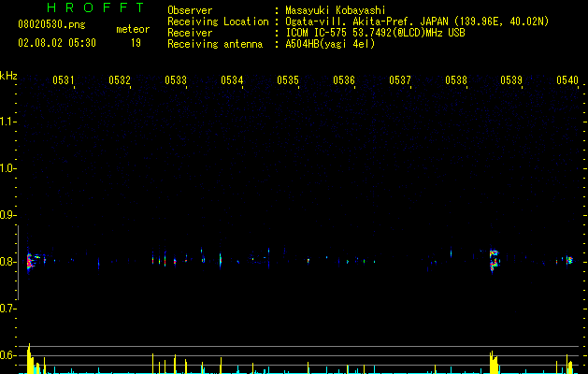Click the meteor count label

click(x=133, y=29)
